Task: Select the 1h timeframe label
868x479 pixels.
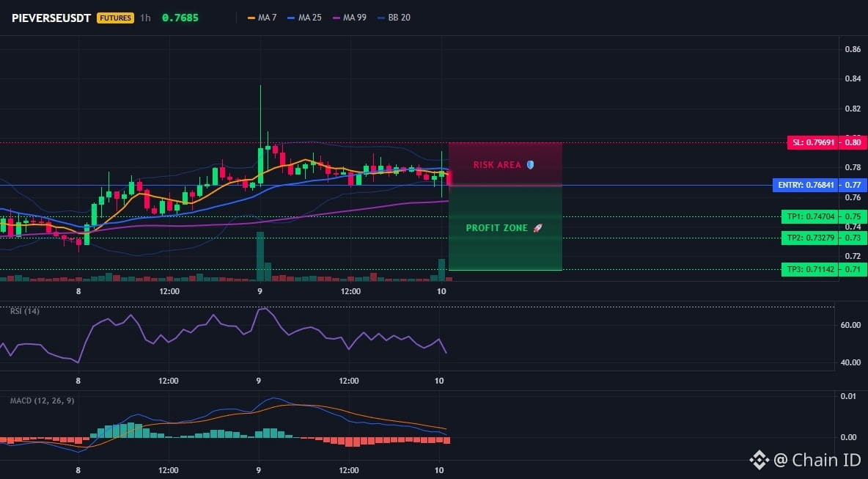Action: [145, 18]
